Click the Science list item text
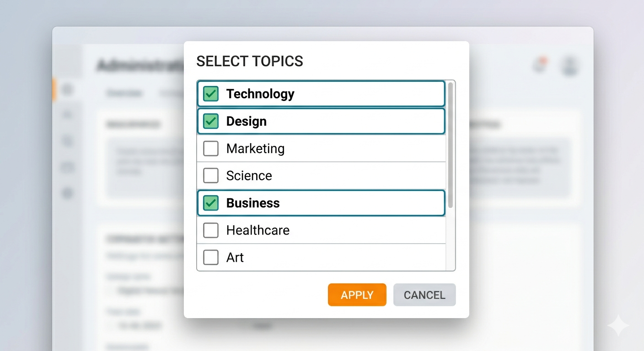 click(249, 175)
